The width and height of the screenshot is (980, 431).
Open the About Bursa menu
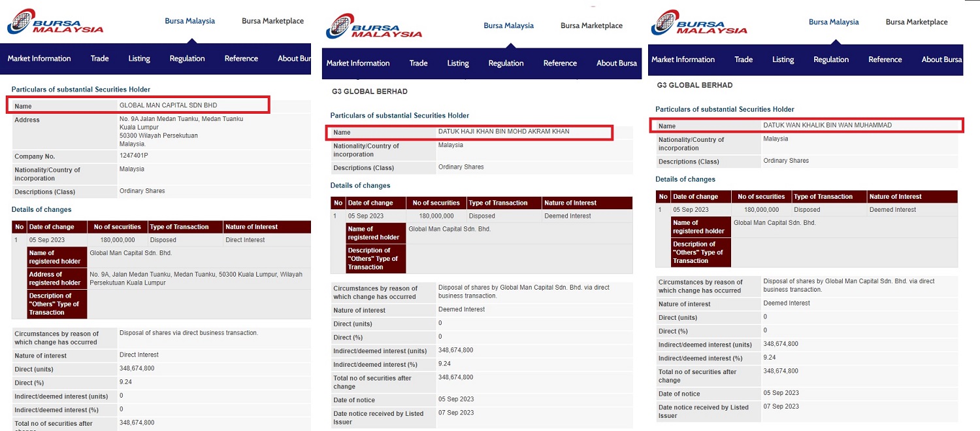pyautogui.click(x=616, y=63)
